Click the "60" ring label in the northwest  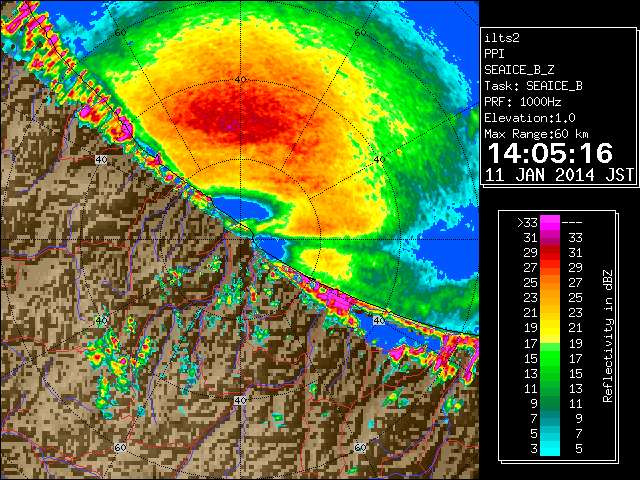pos(120,33)
